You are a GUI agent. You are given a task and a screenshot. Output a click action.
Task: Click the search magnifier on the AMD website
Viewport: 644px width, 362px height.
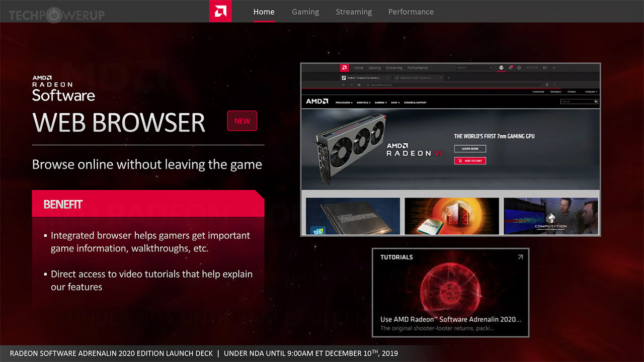pyautogui.click(x=596, y=102)
